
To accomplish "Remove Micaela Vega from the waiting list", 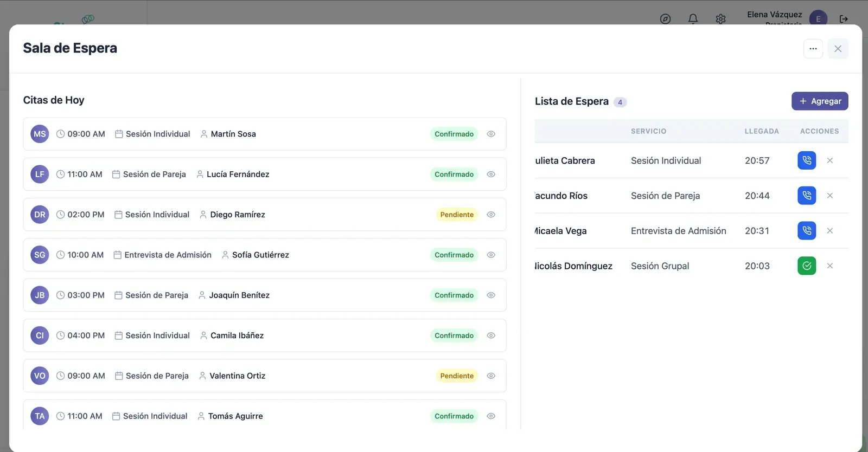I will (830, 231).
